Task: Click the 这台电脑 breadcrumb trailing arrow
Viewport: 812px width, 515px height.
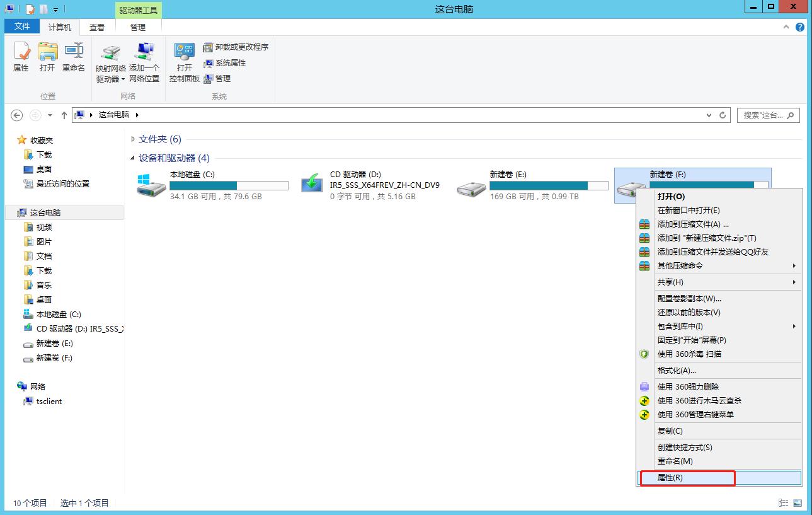Action: click(x=137, y=115)
